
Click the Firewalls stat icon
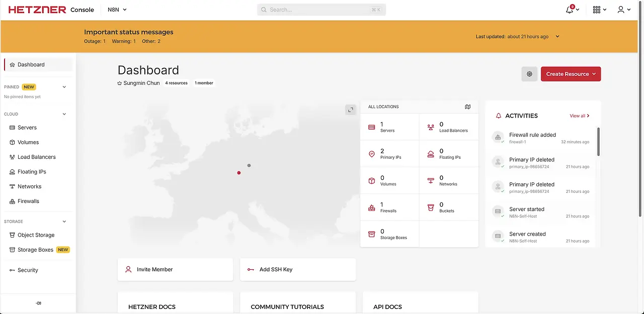point(372,207)
